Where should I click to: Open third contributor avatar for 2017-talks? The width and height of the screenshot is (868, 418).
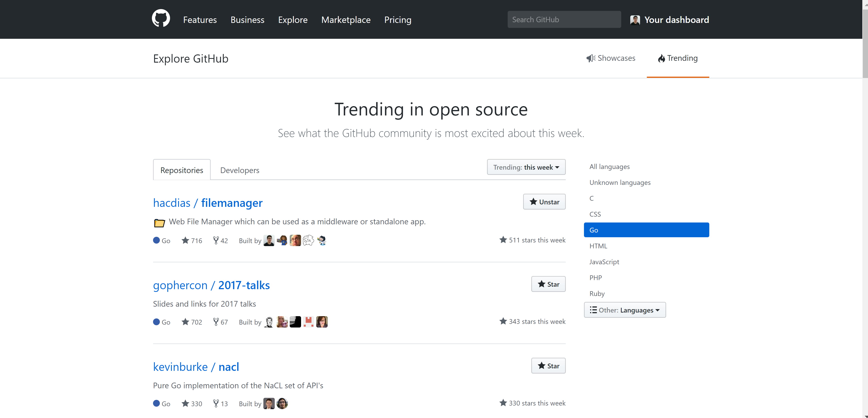pos(295,322)
